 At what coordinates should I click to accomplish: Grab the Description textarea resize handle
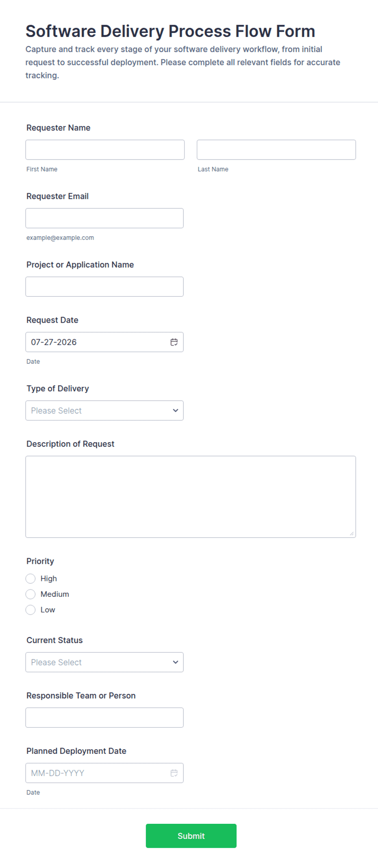point(352,533)
